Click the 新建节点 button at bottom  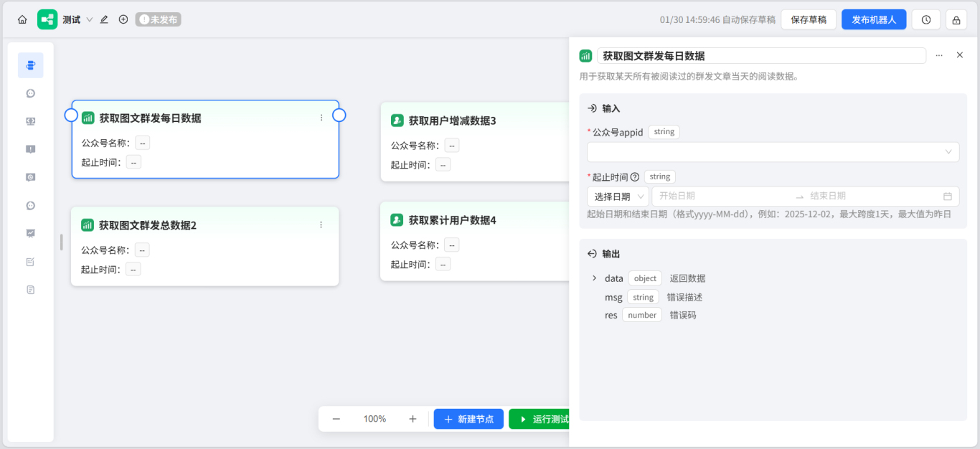(468, 419)
